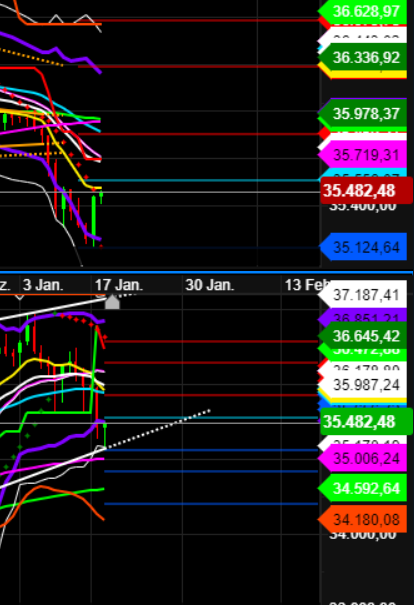Click the red 35.482,48 current price label

coord(367,191)
